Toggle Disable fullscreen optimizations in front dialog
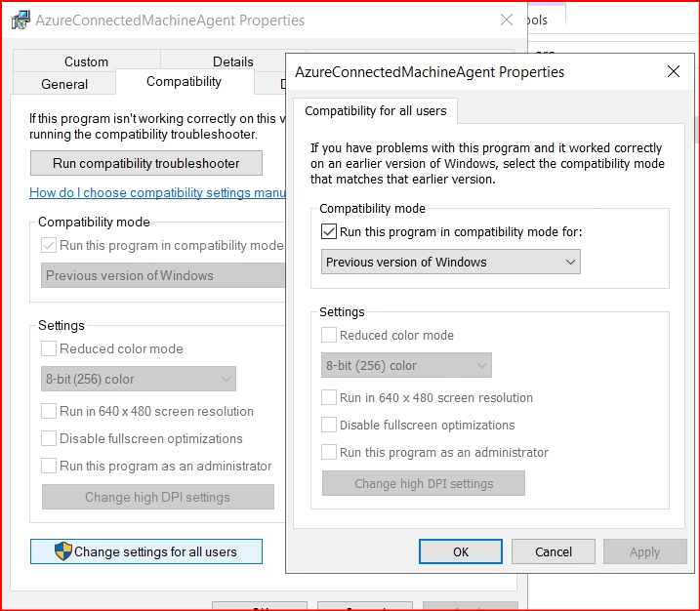Viewport: 700px width, 611px height. point(329,425)
